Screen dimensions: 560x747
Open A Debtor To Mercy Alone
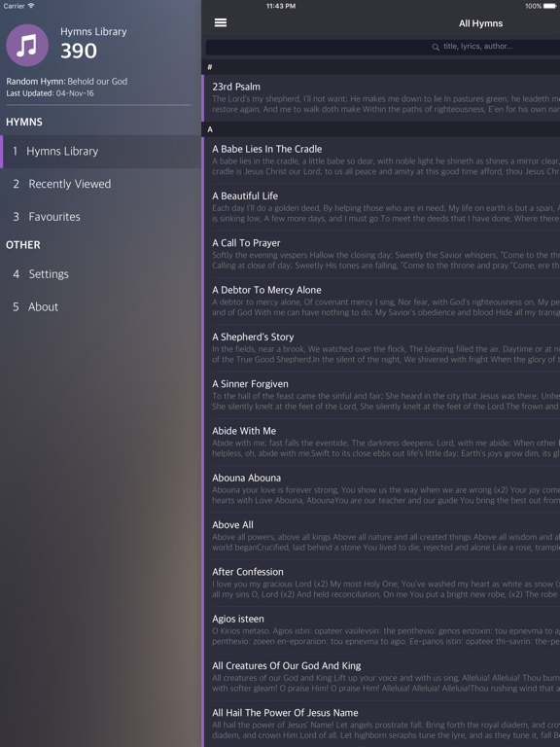[381, 302]
